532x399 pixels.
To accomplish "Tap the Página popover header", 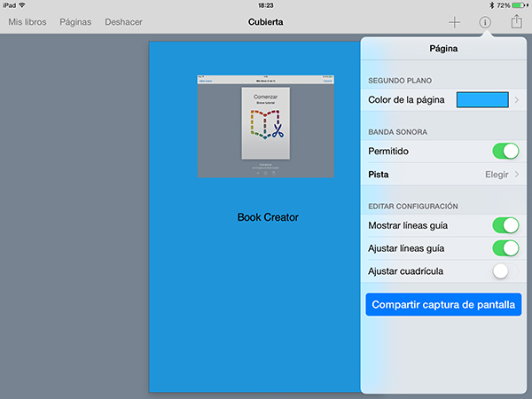I will click(x=443, y=49).
